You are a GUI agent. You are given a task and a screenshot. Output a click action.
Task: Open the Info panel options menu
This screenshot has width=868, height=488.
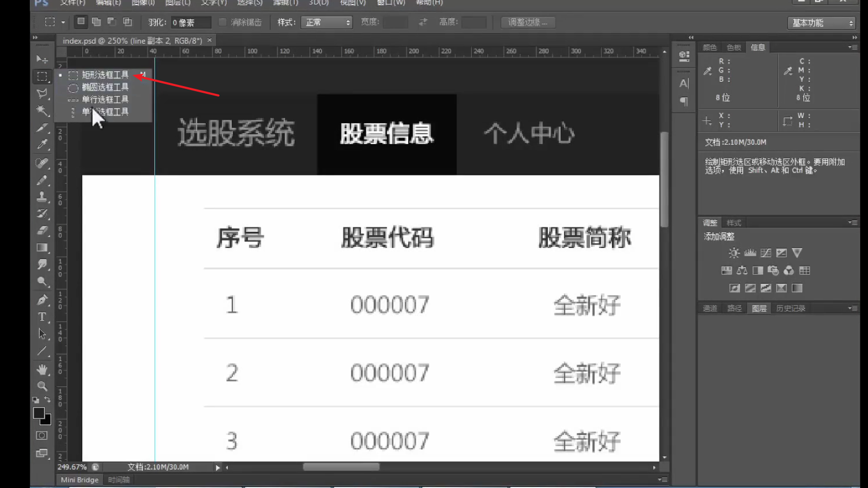[853, 47]
